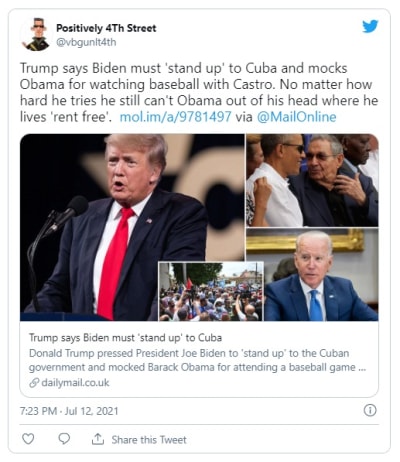Like the tweet with heart icon

point(28,438)
